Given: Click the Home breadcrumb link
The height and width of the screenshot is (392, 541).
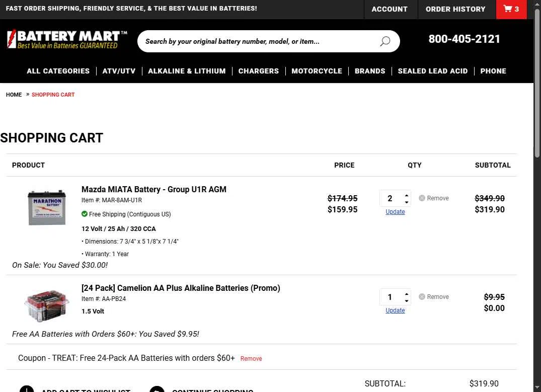Looking at the screenshot, I should pos(14,95).
